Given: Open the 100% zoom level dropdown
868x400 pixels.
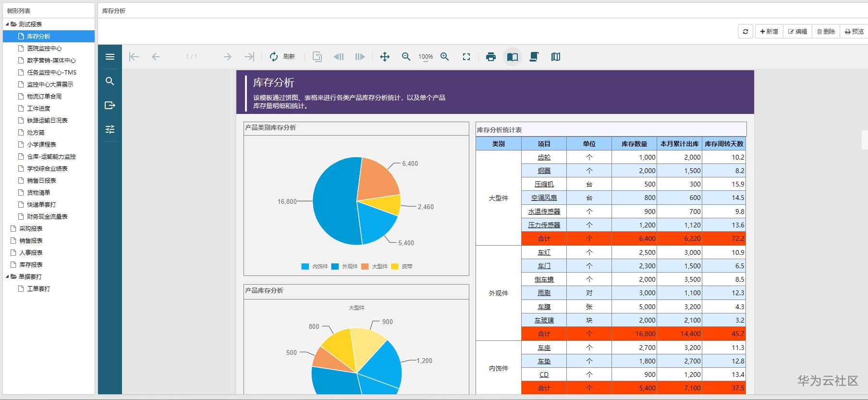Looking at the screenshot, I should click(426, 57).
